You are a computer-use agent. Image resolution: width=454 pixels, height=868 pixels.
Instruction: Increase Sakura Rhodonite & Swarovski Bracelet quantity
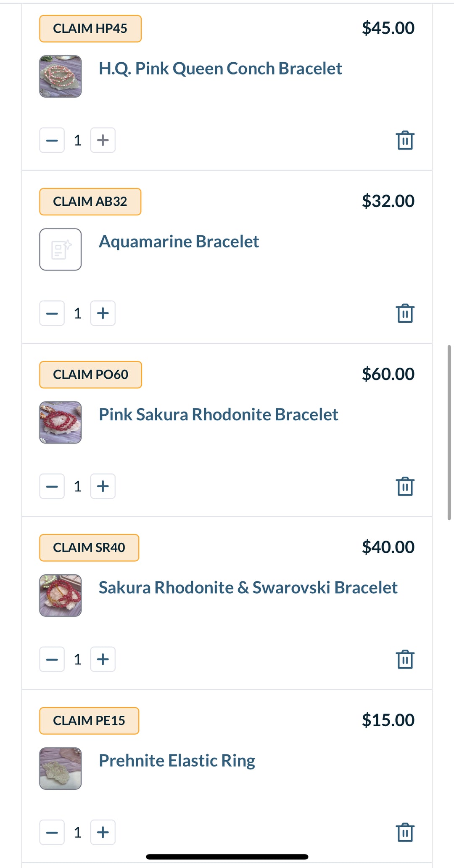coord(103,659)
